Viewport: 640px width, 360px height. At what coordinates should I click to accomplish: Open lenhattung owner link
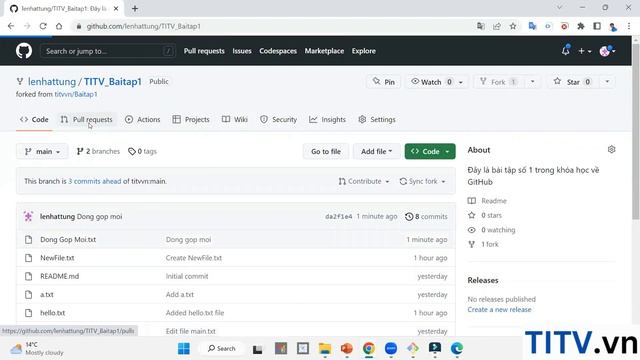52,82
